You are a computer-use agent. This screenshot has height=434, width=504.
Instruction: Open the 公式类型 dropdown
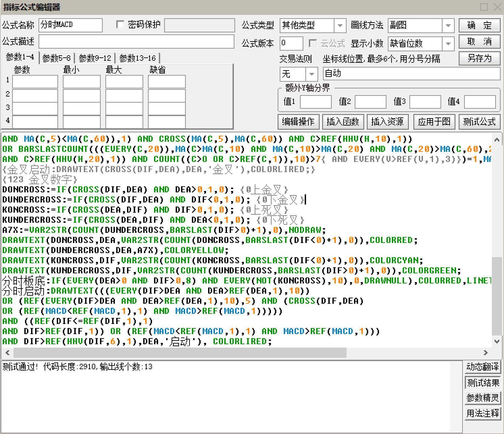[340, 25]
